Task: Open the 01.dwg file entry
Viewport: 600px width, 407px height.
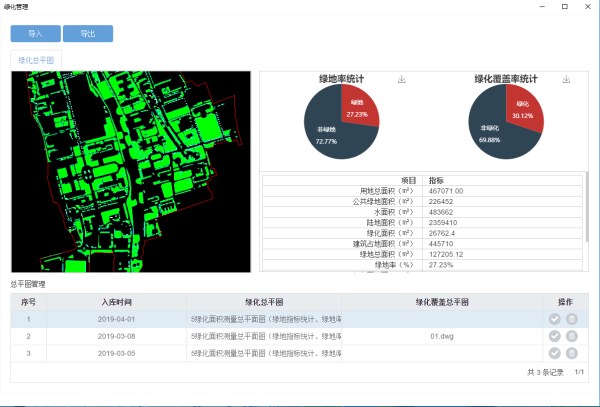Action: click(442, 336)
